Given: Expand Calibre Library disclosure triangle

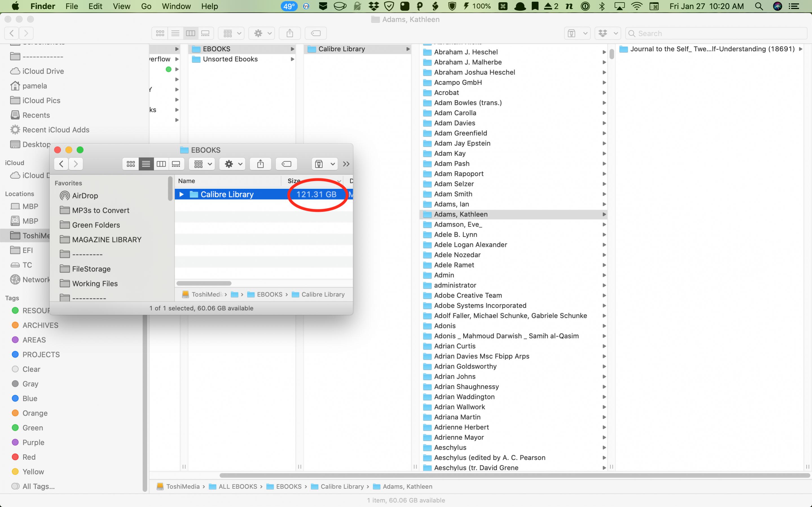Looking at the screenshot, I should (x=182, y=194).
